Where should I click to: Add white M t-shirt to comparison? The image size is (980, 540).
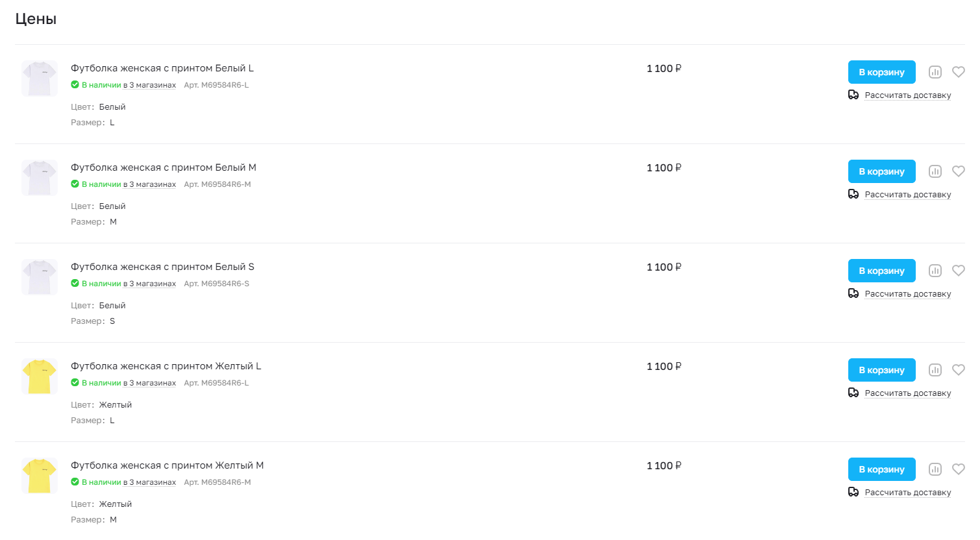[x=935, y=171]
